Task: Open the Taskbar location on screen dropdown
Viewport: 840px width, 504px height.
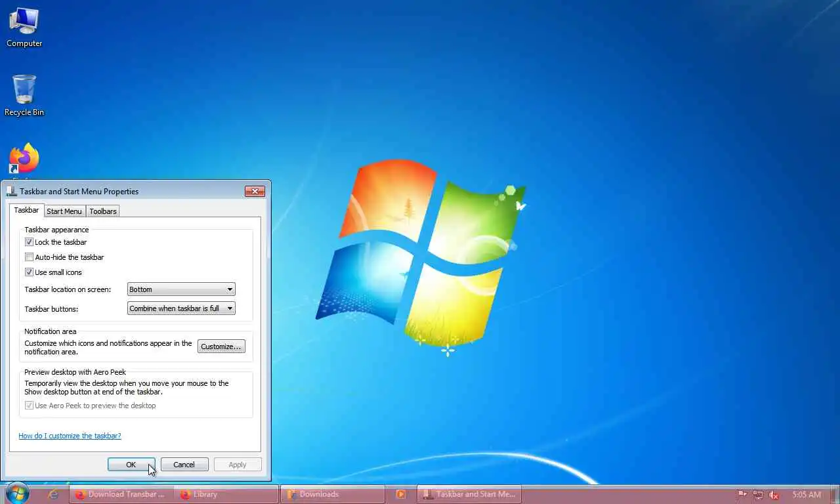Action: [181, 289]
